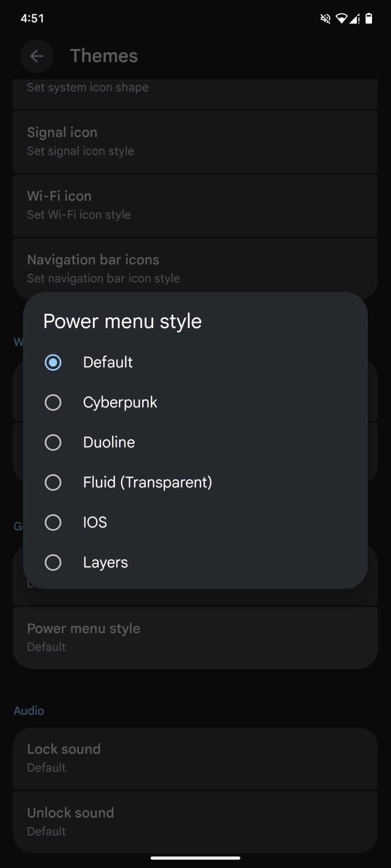Open the Power menu style preference
Viewport: 391px width, 868px height.
click(x=195, y=637)
